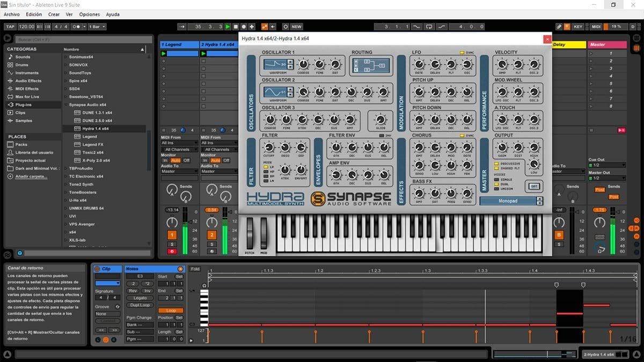Screen dimensions: 644x362
Task: Toggle the Draw Mode pencil icon
Action: tap(559, 26)
